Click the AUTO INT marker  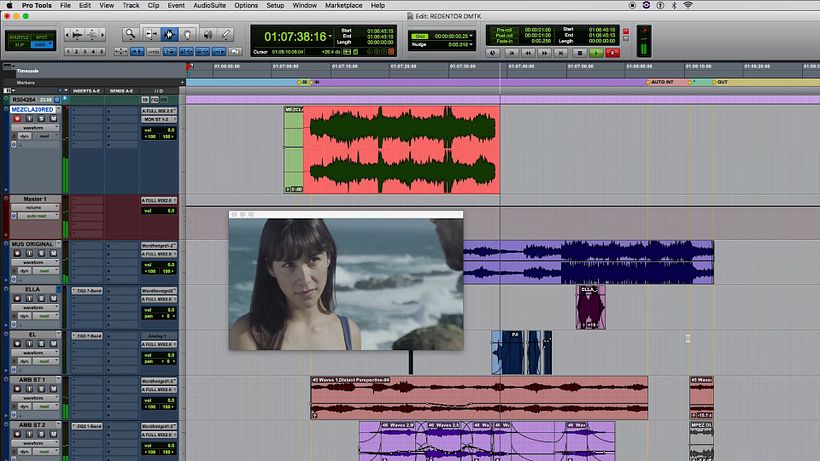tap(659, 82)
